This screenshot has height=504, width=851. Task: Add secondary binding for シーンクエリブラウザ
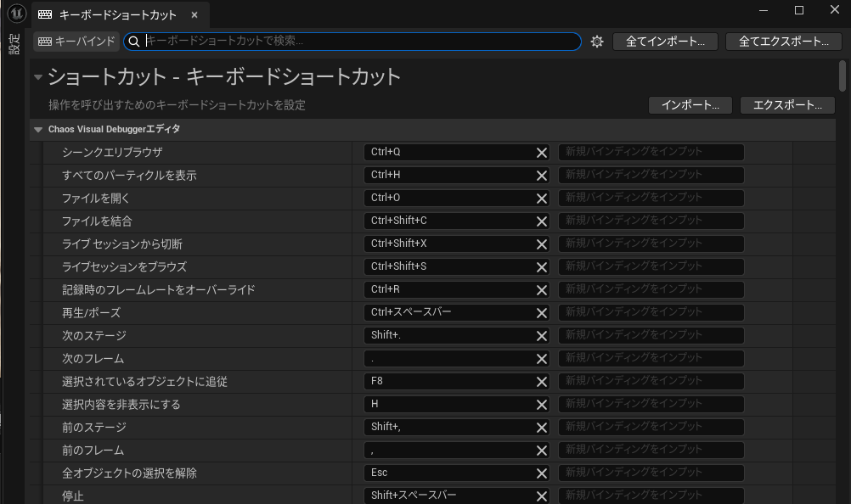(651, 152)
